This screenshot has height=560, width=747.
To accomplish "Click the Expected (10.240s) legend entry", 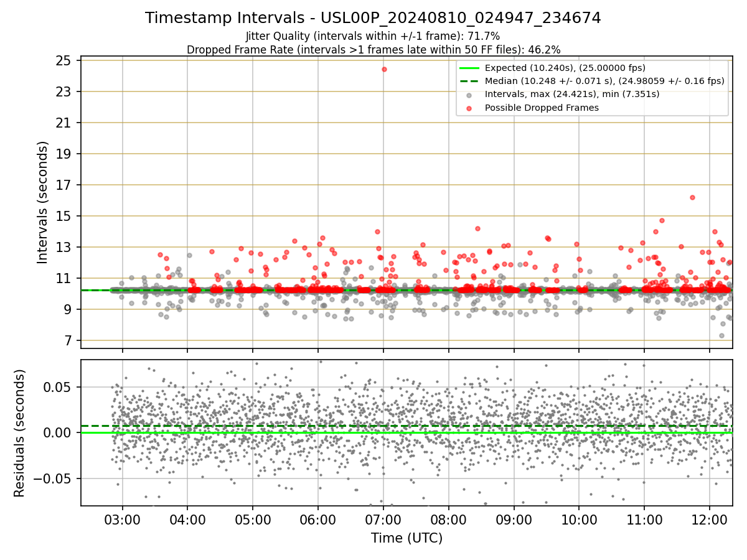I will click(x=553, y=68).
